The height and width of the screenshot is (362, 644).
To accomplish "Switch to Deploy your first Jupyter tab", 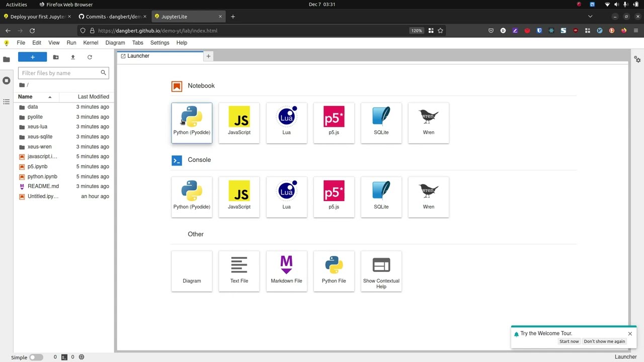I will pyautogui.click(x=37, y=17).
